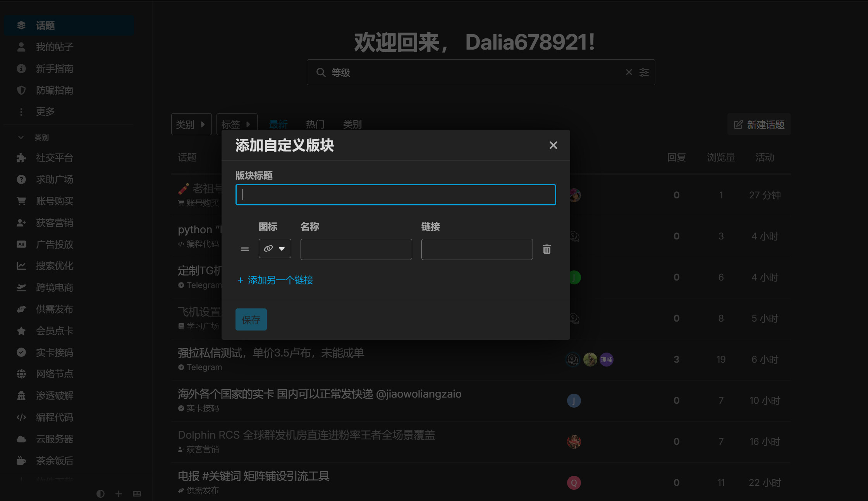Open the category filter dropdown
This screenshot has height=501, width=868.
pyautogui.click(x=191, y=124)
